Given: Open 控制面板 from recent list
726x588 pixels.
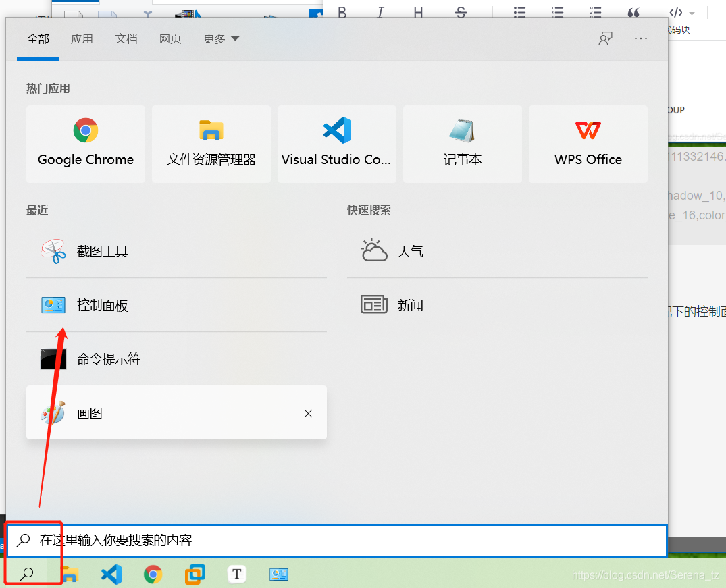Looking at the screenshot, I should pos(176,305).
